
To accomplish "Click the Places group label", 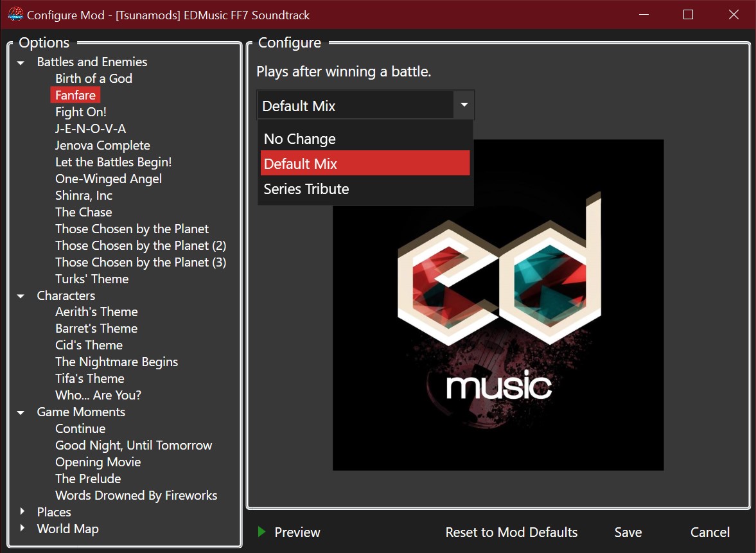I will click(54, 512).
